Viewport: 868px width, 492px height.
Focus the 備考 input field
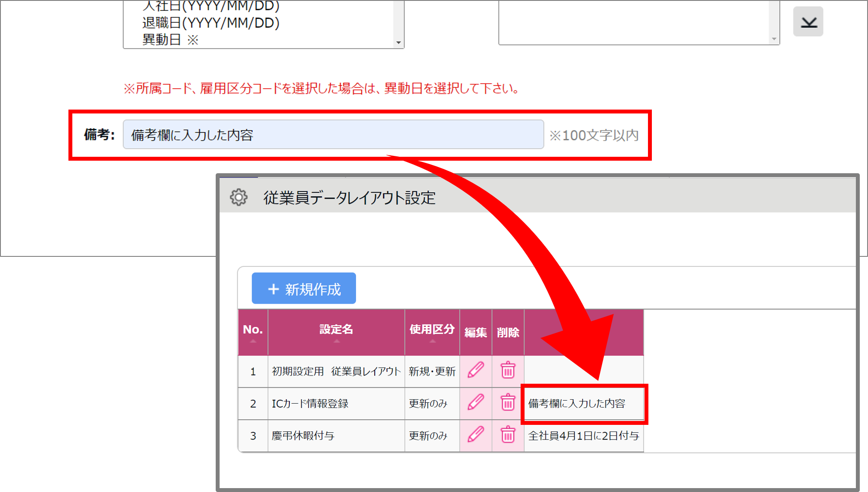(333, 135)
